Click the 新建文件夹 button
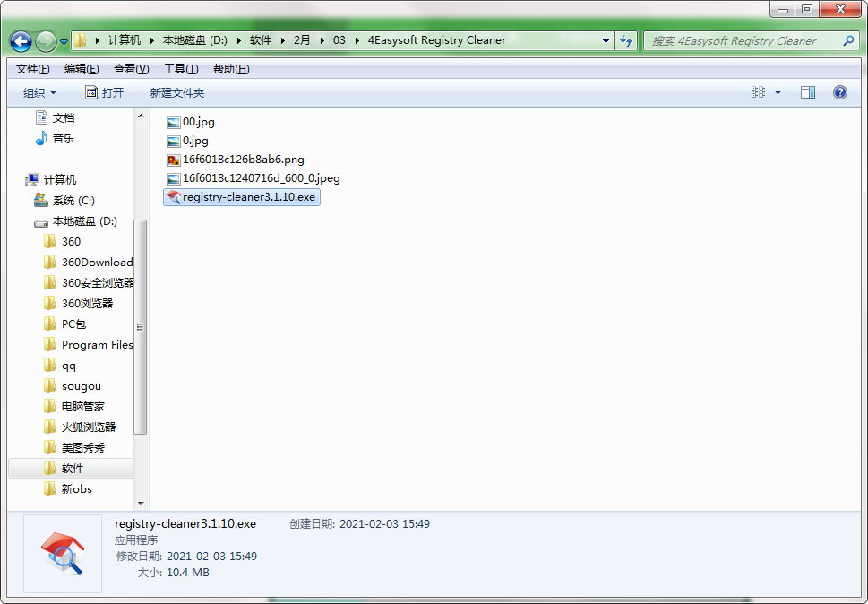 coord(177,92)
